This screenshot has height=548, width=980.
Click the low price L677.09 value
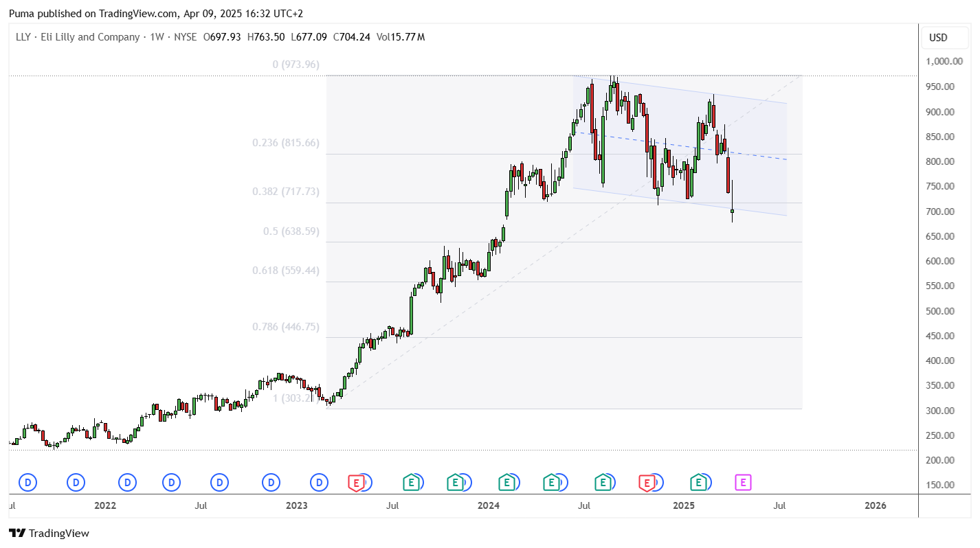click(x=310, y=37)
